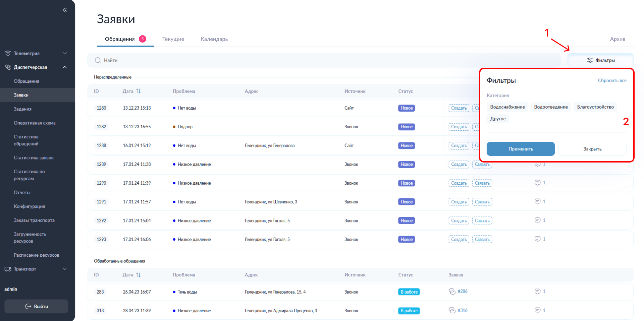Click the linked request icon for #316
The width and height of the screenshot is (644, 321).
pos(452,310)
